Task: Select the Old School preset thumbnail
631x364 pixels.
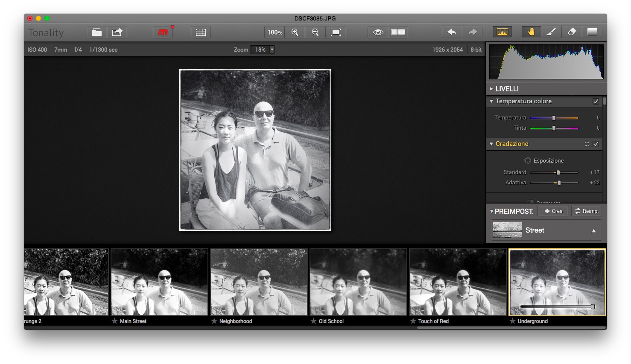Action: coord(358,282)
